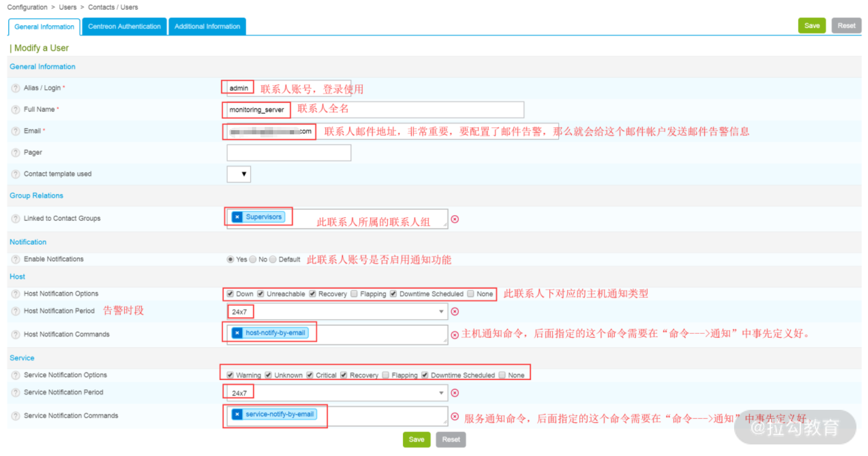The height and width of the screenshot is (456, 868).
Task: Open help icon beside Host Notification Commands
Action: tap(16, 334)
